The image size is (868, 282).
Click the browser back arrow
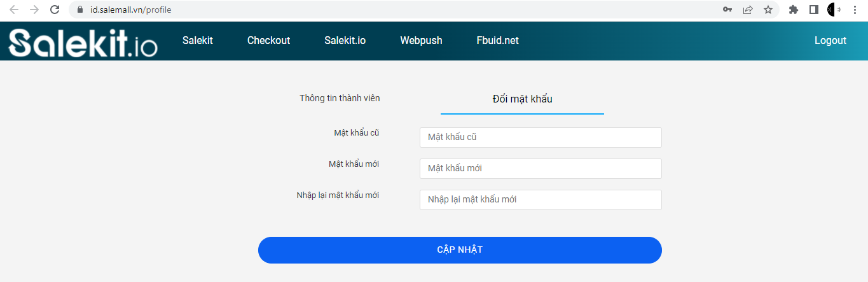pos(14,10)
